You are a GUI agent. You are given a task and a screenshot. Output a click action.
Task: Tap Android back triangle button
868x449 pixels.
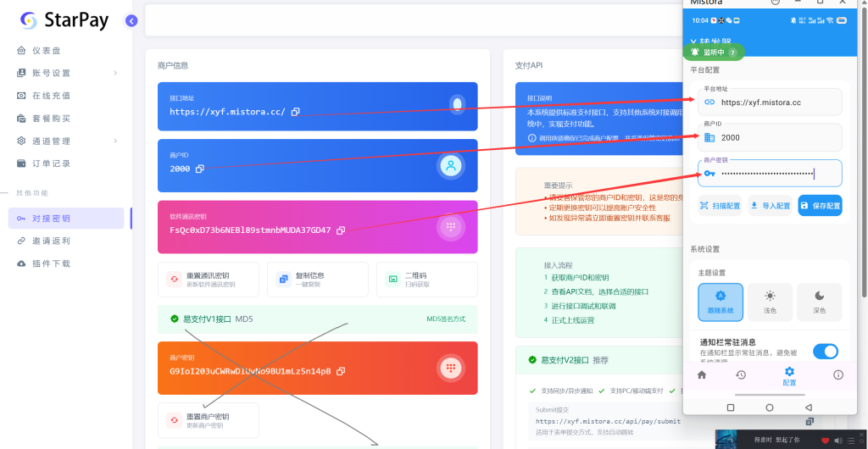808,407
